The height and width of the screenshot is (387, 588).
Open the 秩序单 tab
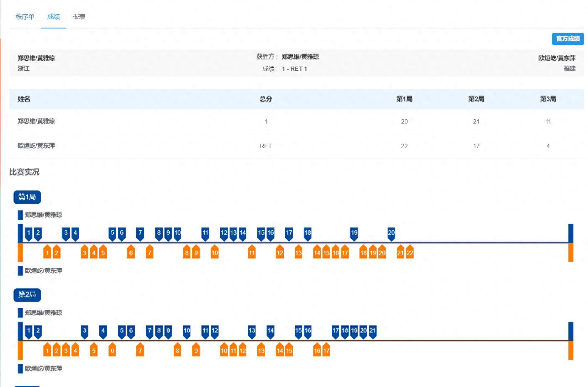click(x=25, y=17)
